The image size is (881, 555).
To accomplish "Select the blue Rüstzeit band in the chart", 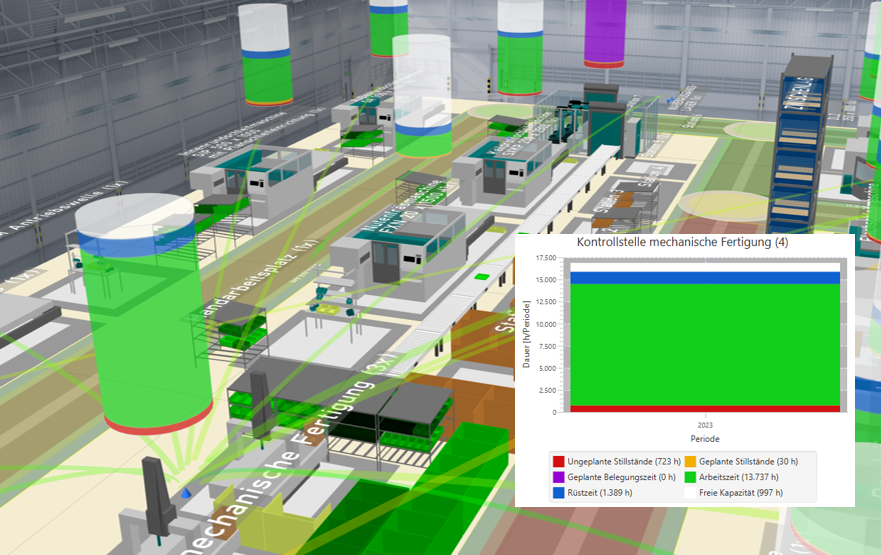I will 705,277.
